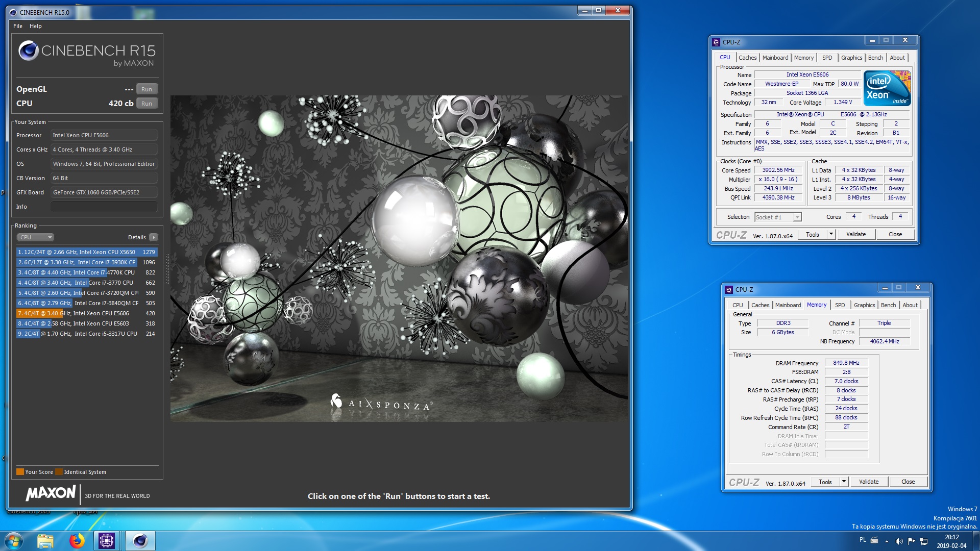The image size is (980, 551).
Task: Select ranking row i7-4770K 822
Action: click(x=87, y=272)
